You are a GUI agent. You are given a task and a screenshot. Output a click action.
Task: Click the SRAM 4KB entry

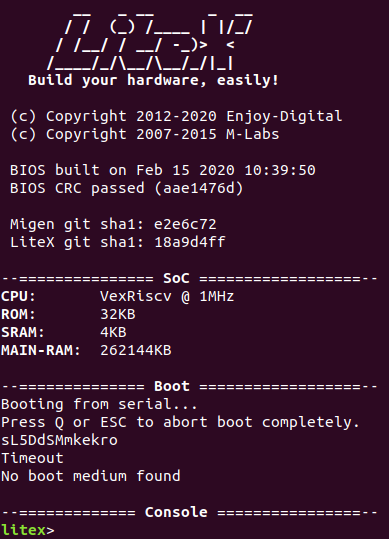(64, 332)
